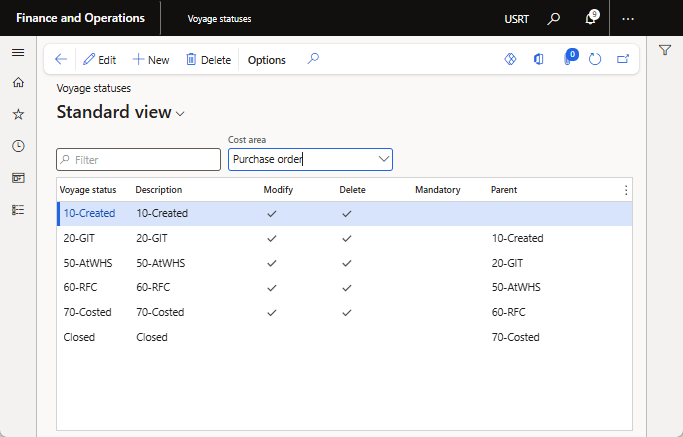Click the Delete button in toolbar
The width and height of the screenshot is (683, 437).
(x=208, y=60)
